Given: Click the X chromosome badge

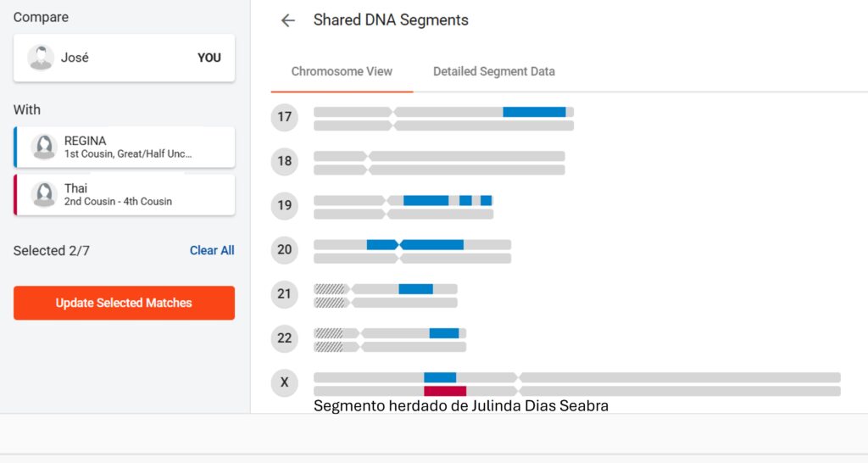Looking at the screenshot, I should point(285,382).
